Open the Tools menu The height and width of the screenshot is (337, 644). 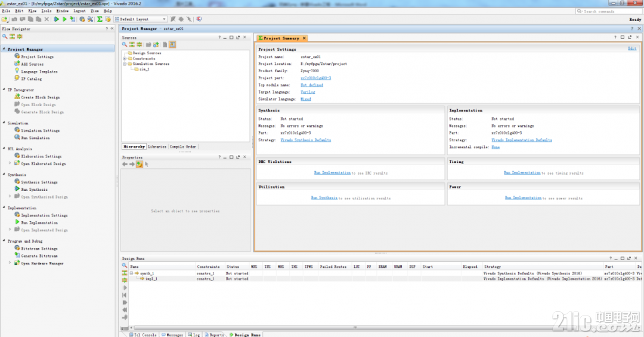[x=47, y=11]
